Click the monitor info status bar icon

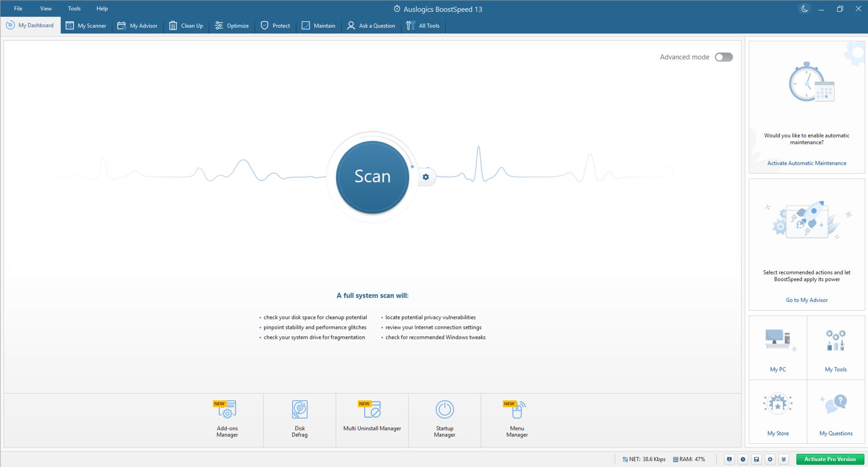pos(729,459)
